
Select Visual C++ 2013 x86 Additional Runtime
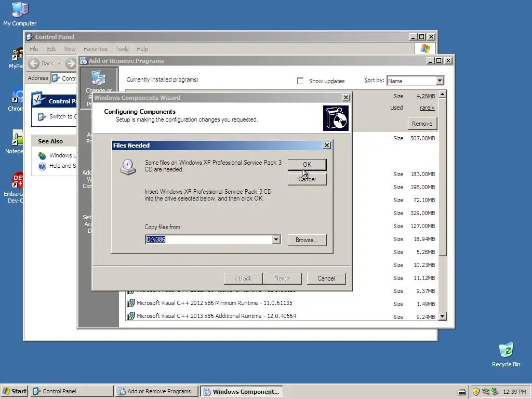pos(217,316)
